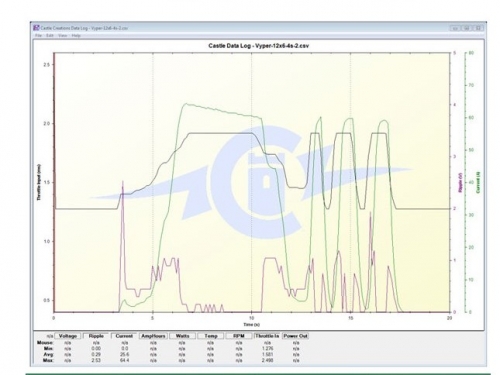Close the Castle Data Log window

[478, 28]
